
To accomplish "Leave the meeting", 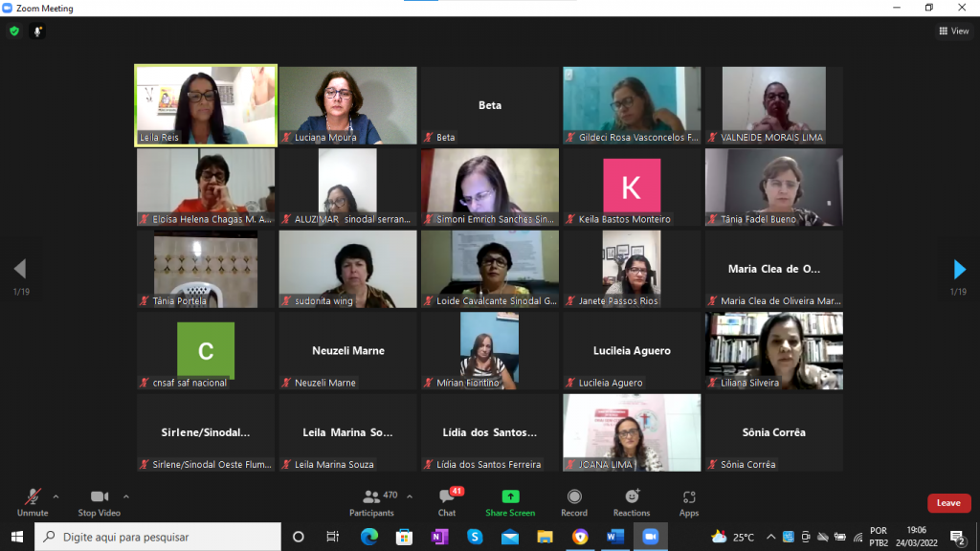I will tap(948, 503).
